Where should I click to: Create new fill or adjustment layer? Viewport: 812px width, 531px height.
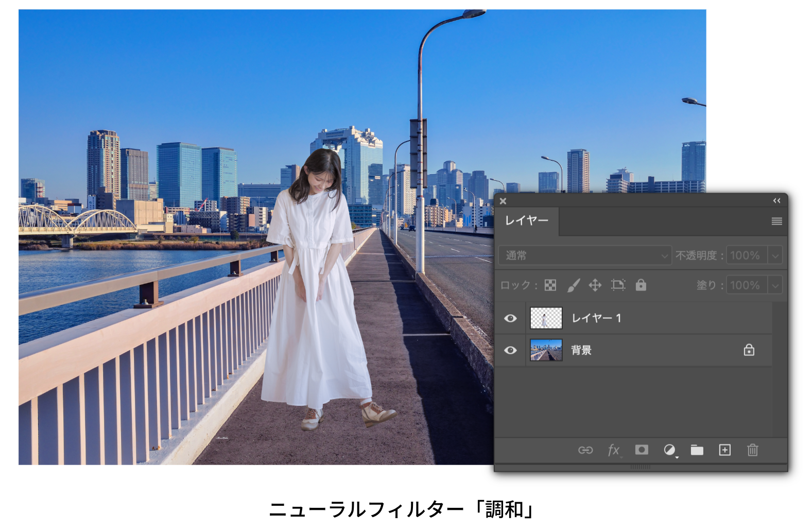click(x=669, y=450)
